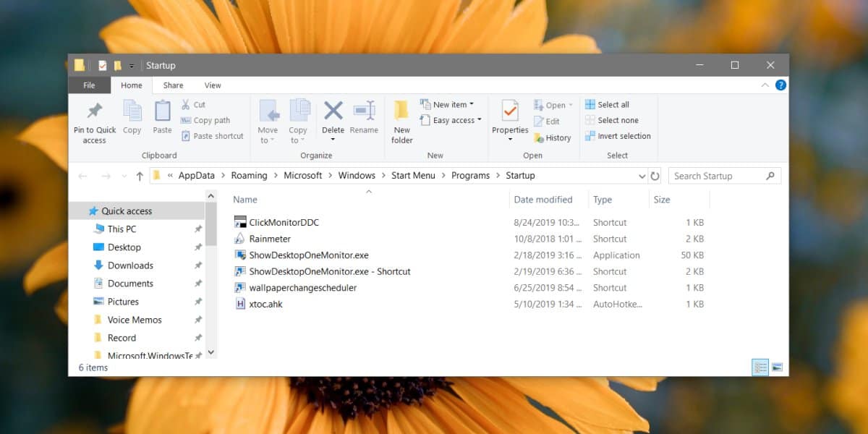868x434 pixels.
Task: Switch to the View tab
Action: (213, 85)
